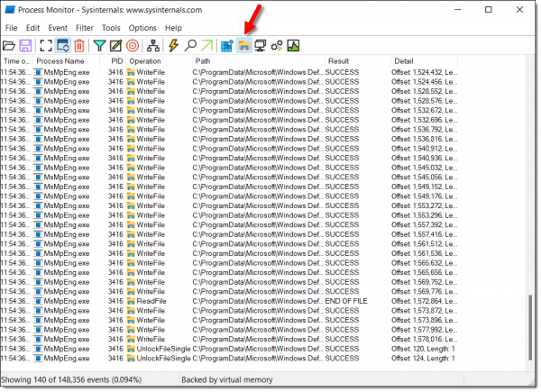Click the Operation column header
The height and width of the screenshot is (392, 541).
(x=159, y=61)
